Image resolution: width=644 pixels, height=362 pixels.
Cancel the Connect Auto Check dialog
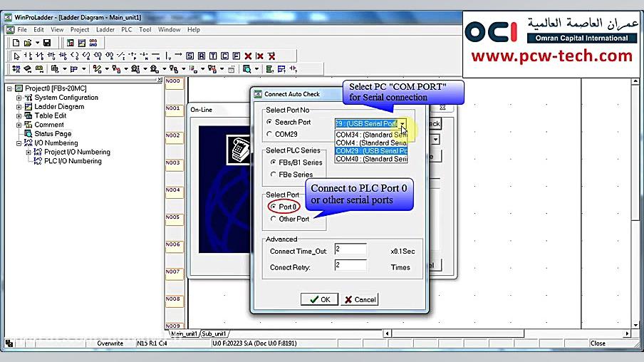pos(359,299)
